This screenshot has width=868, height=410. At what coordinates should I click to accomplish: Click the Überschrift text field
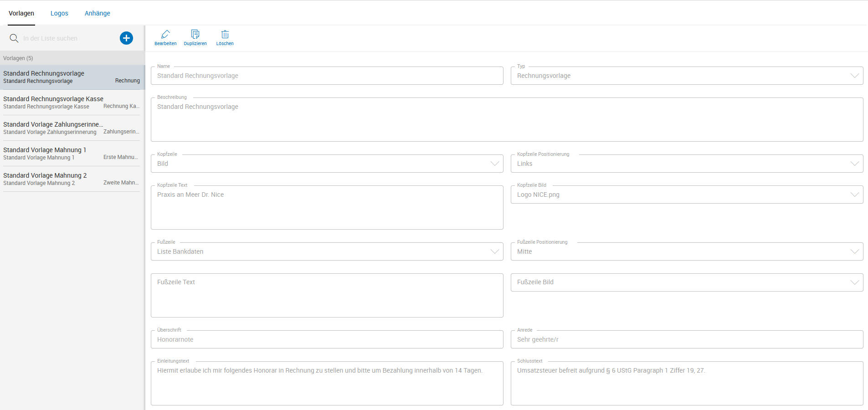click(327, 339)
